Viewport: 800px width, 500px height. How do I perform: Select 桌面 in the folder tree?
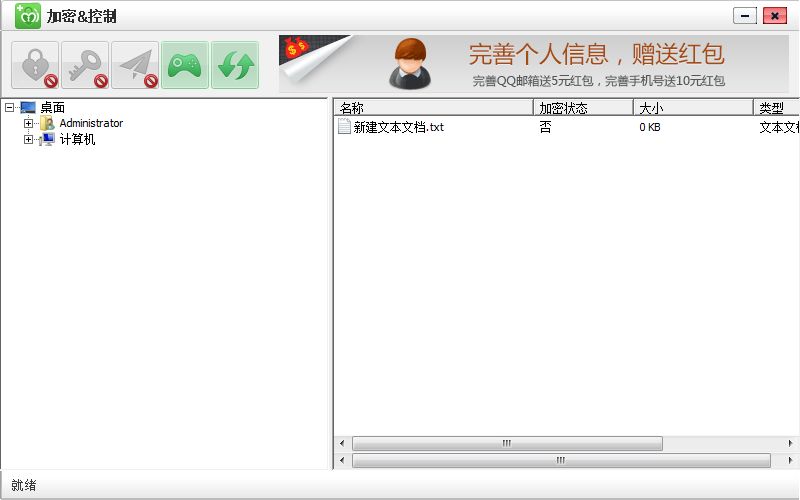click(x=53, y=108)
